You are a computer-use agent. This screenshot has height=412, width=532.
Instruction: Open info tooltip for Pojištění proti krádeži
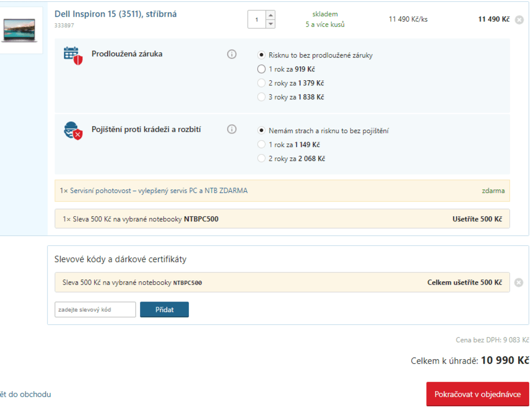(x=232, y=130)
